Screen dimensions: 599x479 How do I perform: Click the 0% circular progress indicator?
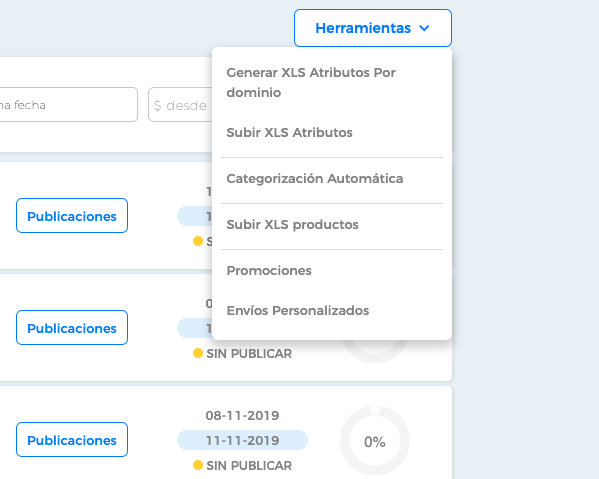[x=375, y=440]
